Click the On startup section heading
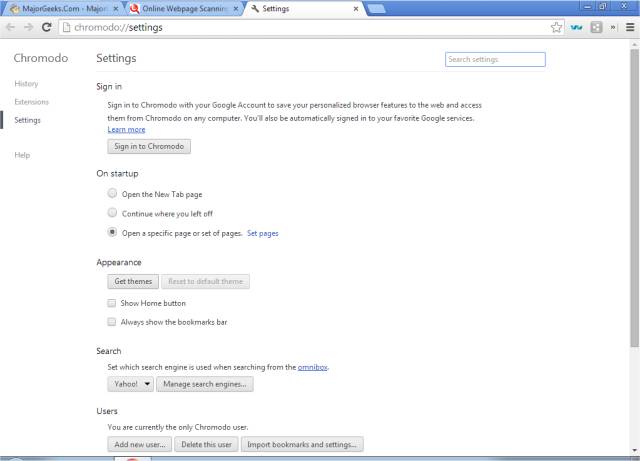 click(117, 174)
